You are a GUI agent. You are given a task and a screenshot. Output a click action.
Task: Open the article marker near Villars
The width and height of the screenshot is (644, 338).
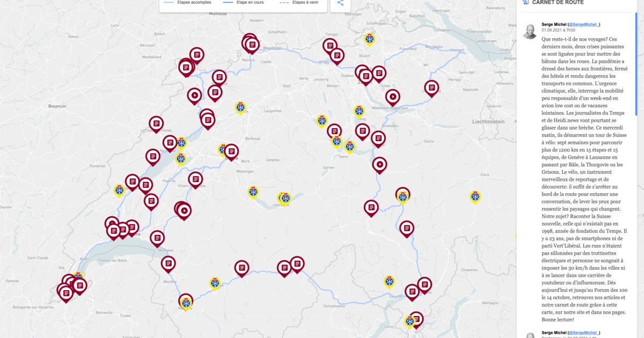[x=195, y=180]
